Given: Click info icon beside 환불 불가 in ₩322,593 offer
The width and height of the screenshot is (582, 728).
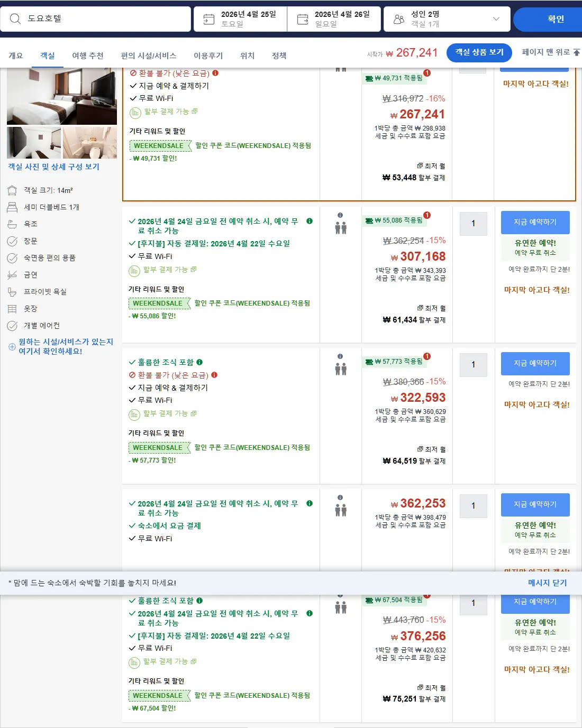Looking at the screenshot, I should point(214,375).
